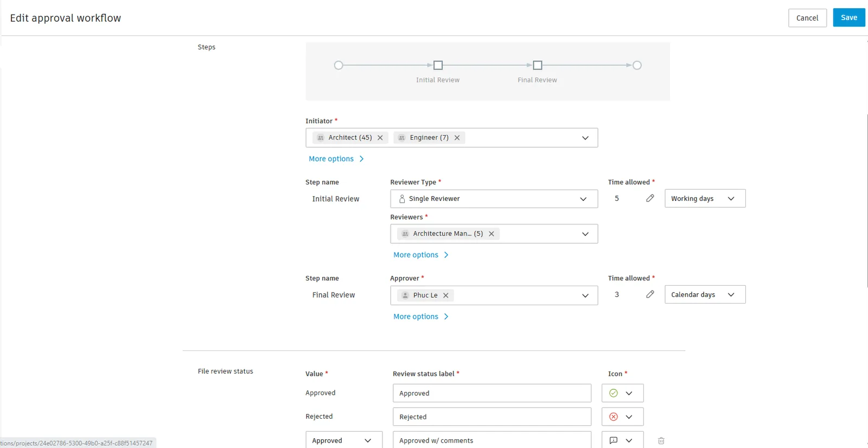Delete the Approved w/ comments status row
The height and width of the screenshot is (448, 868).
click(661, 441)
